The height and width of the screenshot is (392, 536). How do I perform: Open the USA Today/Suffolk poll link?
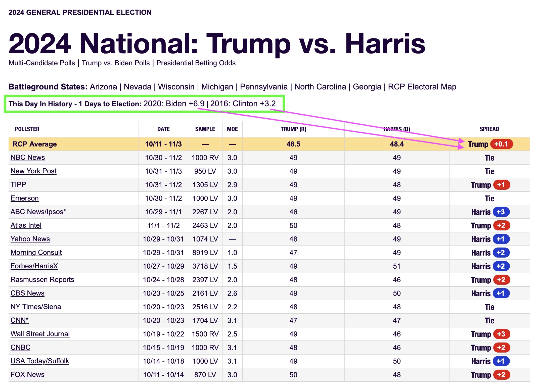coord(40,361)
